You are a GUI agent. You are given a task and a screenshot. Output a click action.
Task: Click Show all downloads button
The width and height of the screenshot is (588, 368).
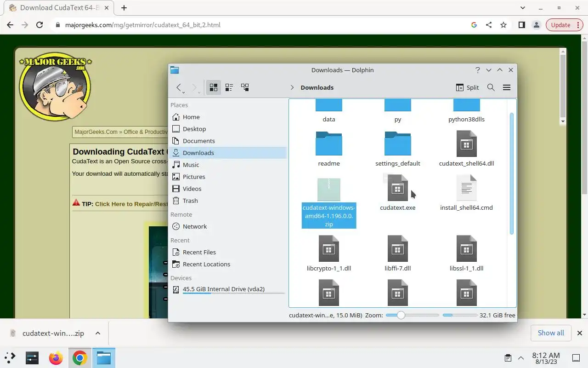[x=551, y=333]
